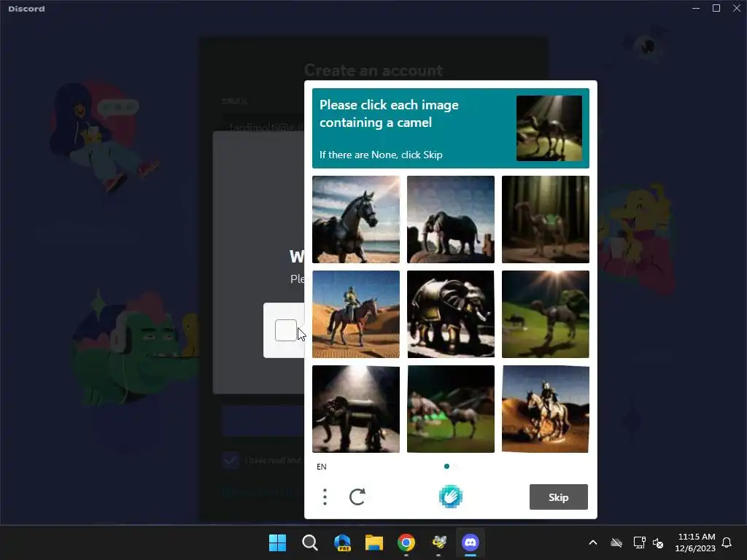This screenshot has height=560, width=747.
Task: Open File Explorer from the taskbar
Action: [374, 542]
